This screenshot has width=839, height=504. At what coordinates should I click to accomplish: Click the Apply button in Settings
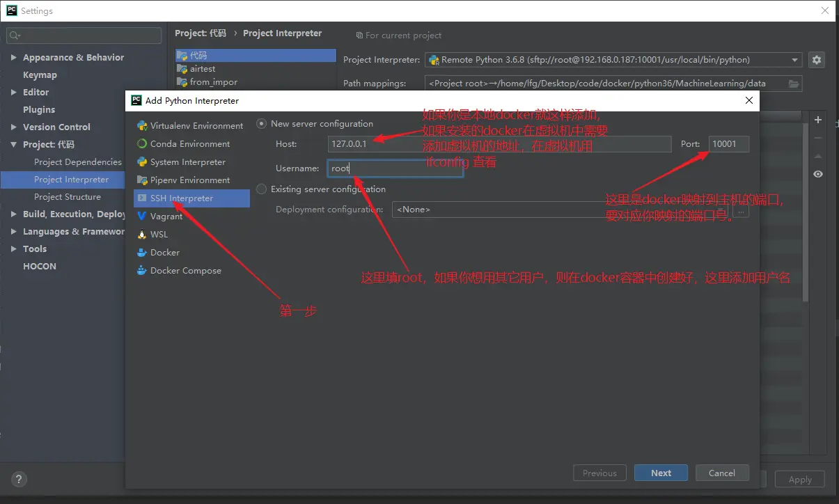click(800, 480)
